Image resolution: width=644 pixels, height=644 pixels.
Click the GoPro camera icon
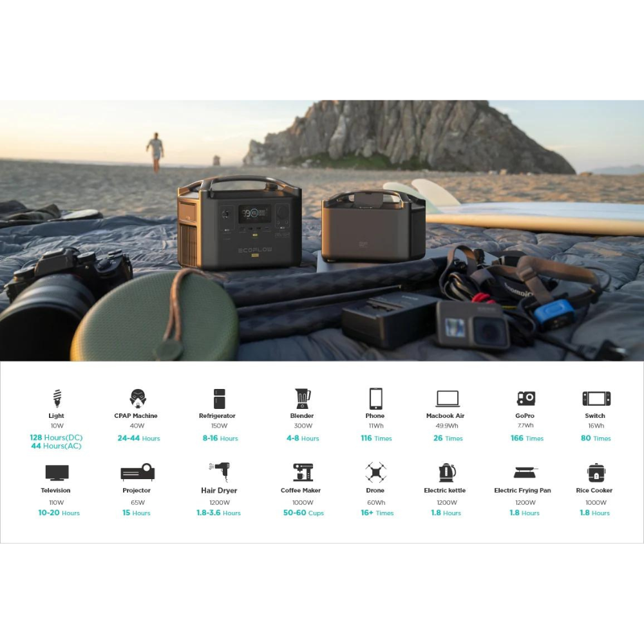[526, 399]
